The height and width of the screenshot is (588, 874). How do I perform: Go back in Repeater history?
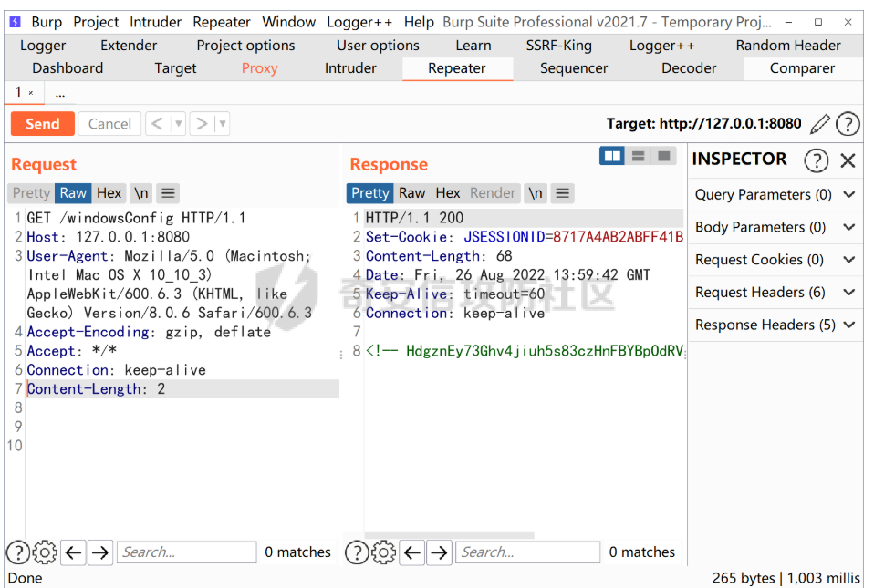158,124
